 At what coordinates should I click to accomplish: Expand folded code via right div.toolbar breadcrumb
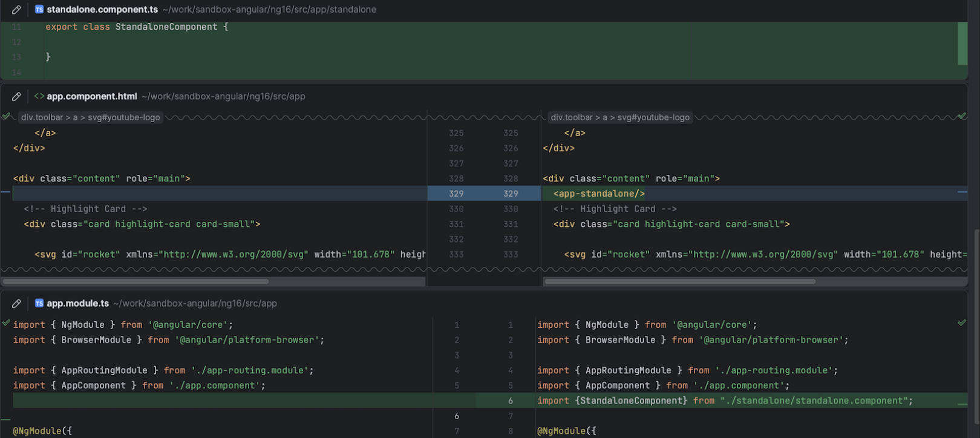coord(619,117)
